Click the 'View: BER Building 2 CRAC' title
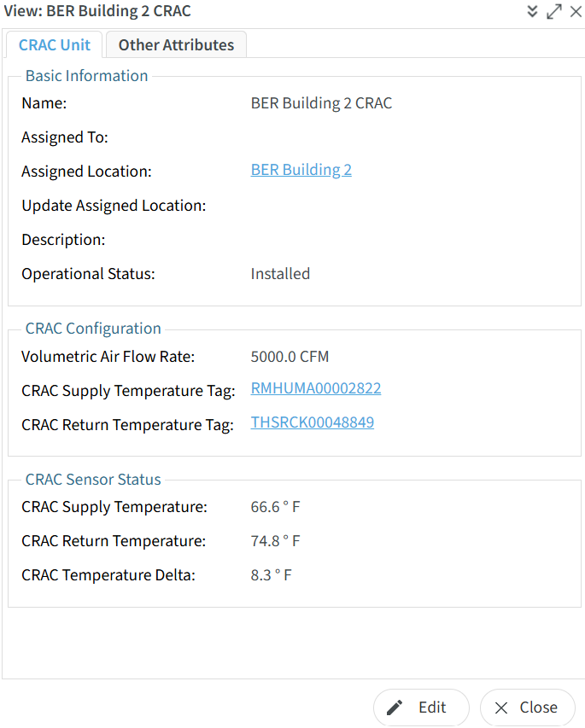 point(97,11)
